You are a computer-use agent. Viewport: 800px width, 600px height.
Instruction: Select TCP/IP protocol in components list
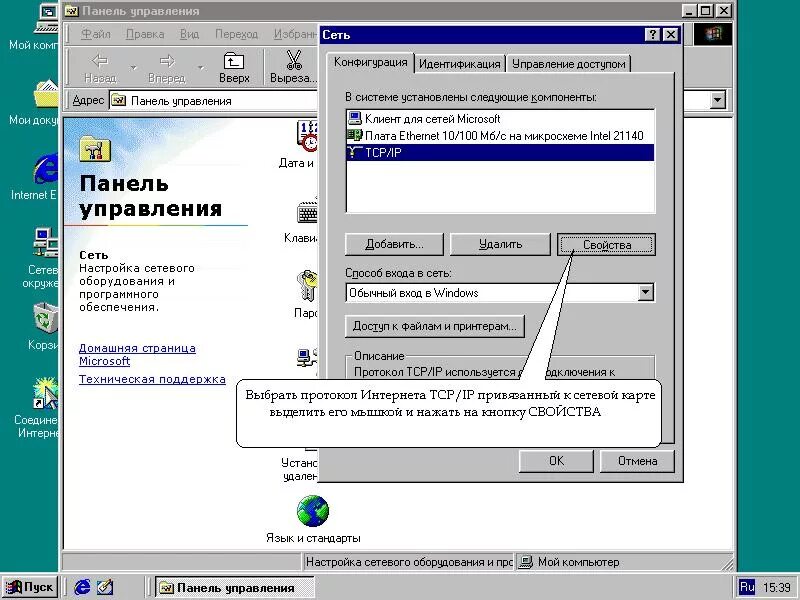click(x=400, y=152)
